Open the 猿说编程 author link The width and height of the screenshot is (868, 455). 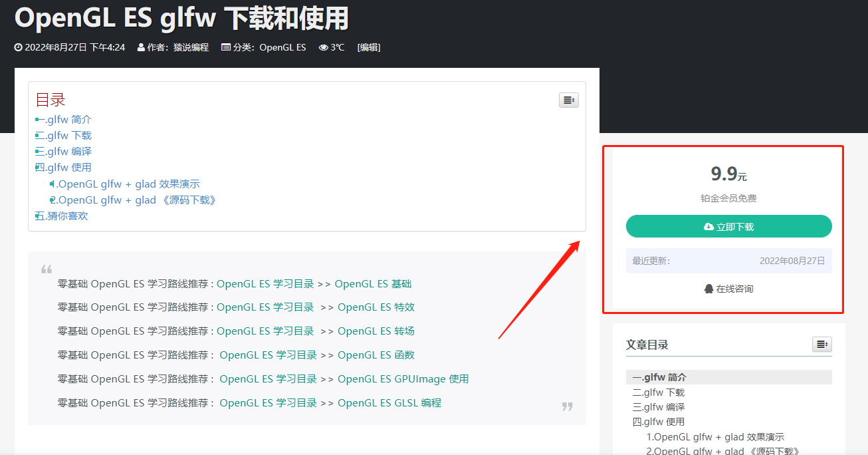click(x=191, y=47)
